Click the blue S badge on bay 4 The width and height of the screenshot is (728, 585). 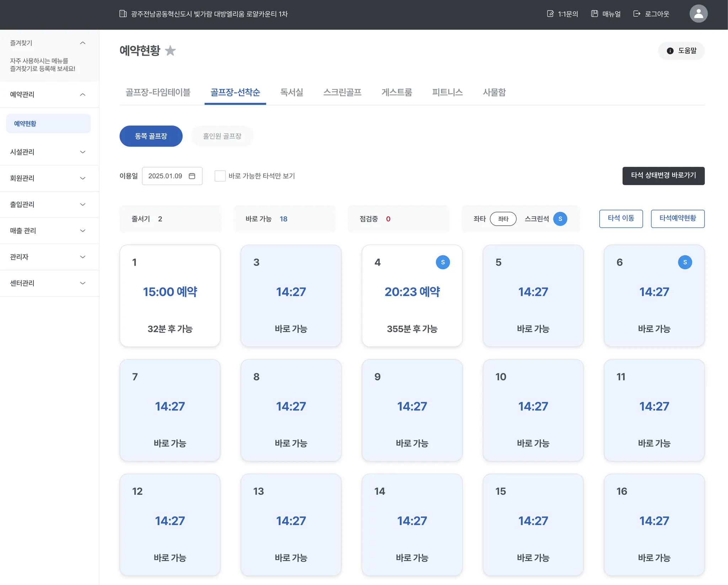(443, 262)
